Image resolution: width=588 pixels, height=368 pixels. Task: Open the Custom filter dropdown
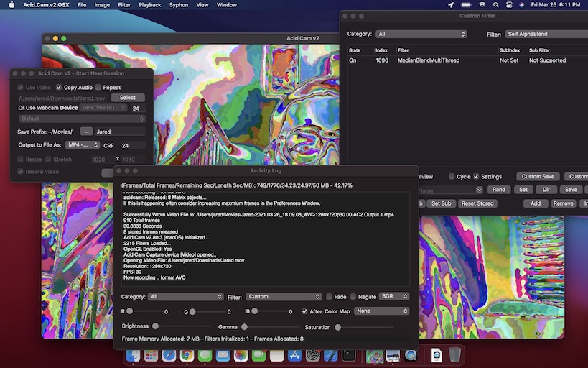(x=284, y=297)
